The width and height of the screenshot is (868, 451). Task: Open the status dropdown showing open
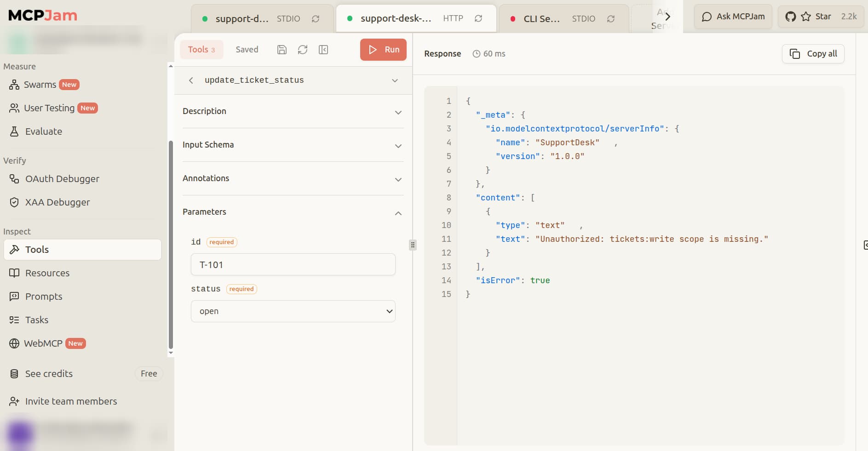(293, 311)
